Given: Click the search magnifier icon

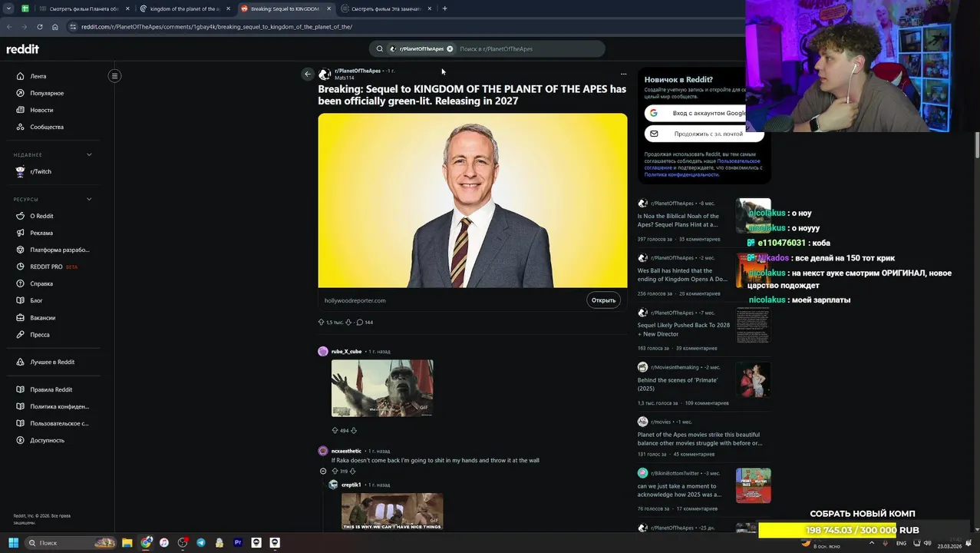Looking at the screenshot, I should (379, 48).
